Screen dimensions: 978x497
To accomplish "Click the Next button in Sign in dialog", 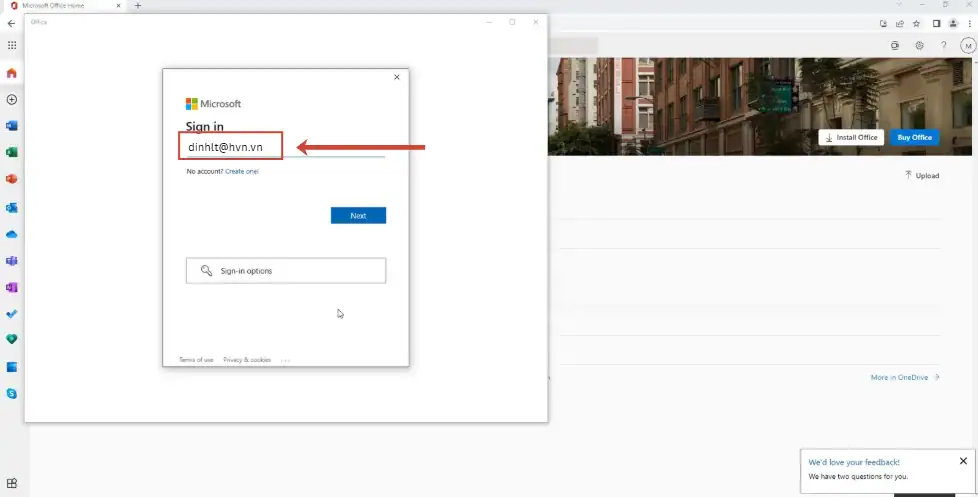I will coord(358,216).
